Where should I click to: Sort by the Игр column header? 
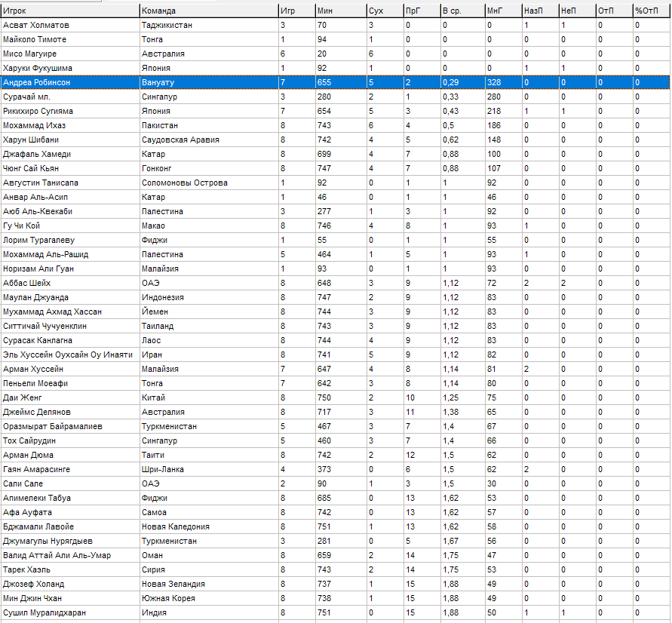tap(296, 11)
